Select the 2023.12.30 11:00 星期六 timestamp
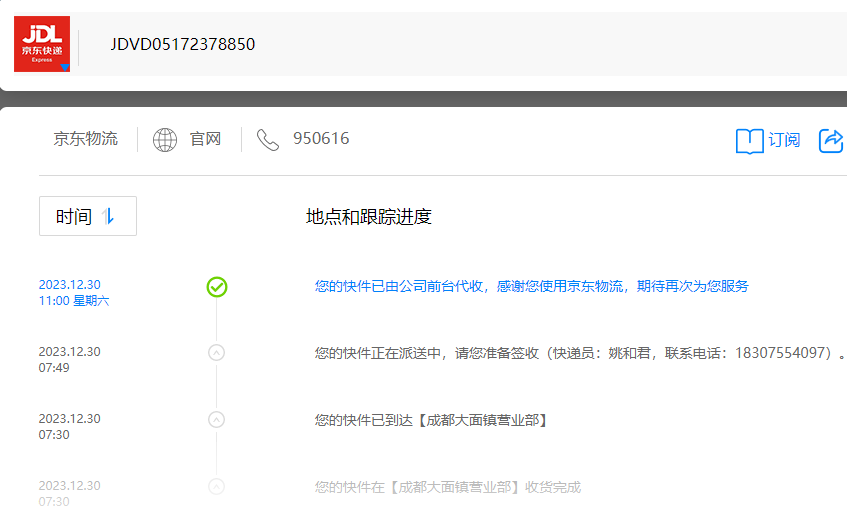This screenshot has width=847, height=509. [74, 292]
